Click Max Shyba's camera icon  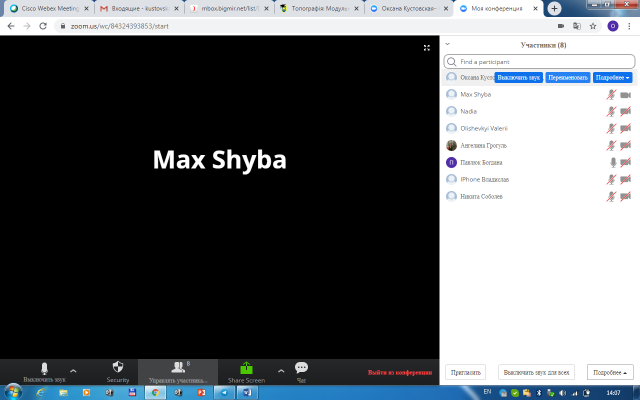(625, 95)
